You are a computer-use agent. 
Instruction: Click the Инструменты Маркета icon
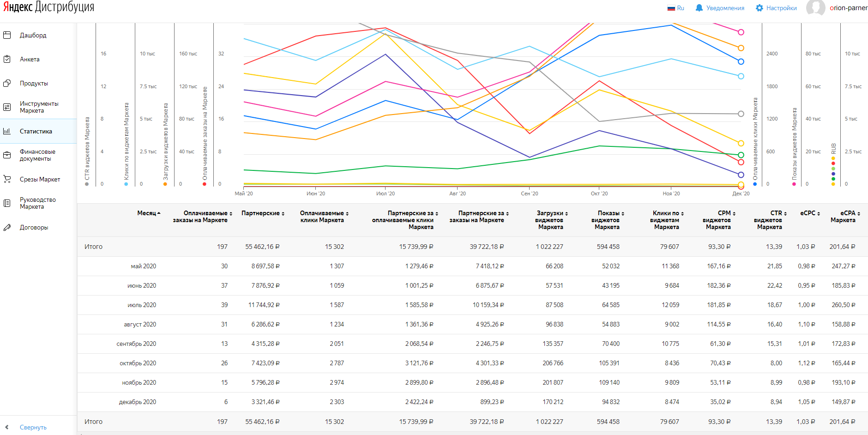(7, 107)
